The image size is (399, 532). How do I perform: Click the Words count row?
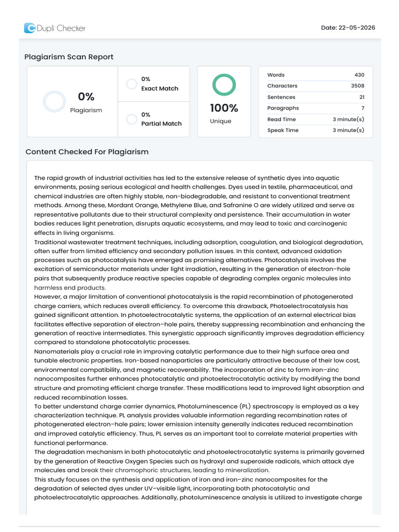[x=315, y=75]
